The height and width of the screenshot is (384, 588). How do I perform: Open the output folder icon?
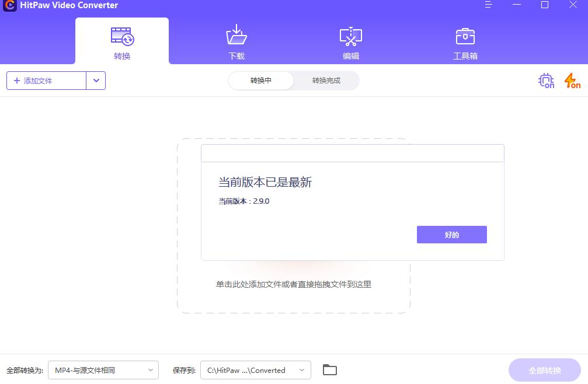pos(330,370)
